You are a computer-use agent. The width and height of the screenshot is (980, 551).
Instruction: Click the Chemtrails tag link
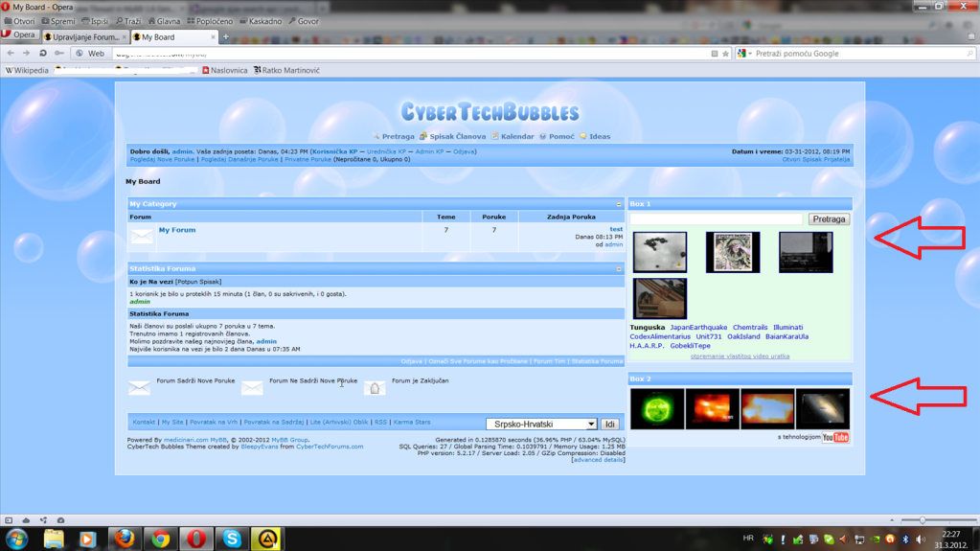tap(750, 327)
